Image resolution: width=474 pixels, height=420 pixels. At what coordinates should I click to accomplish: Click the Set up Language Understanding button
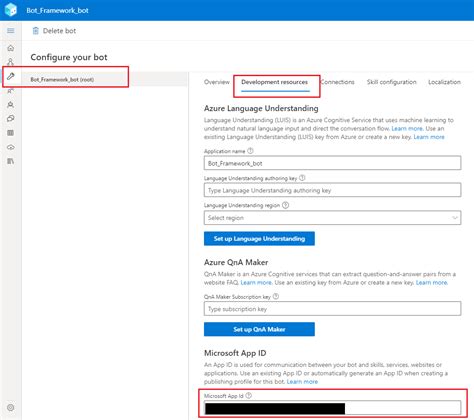259,239
